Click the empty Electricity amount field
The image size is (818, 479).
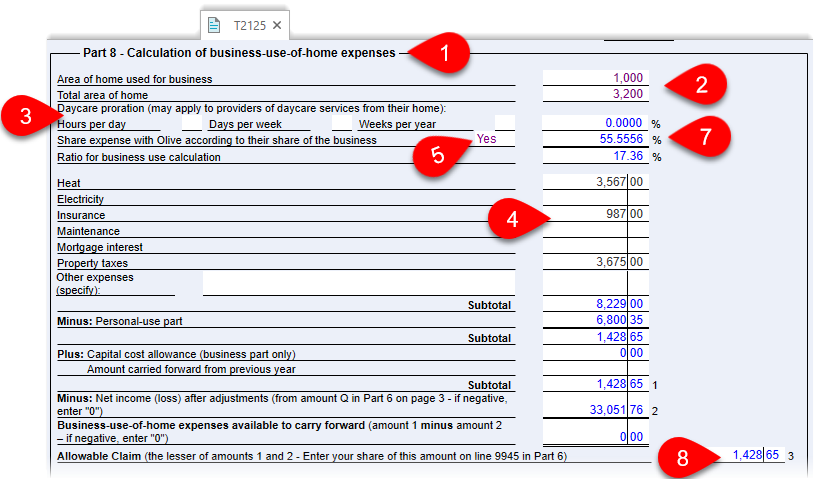pos(595,198)
